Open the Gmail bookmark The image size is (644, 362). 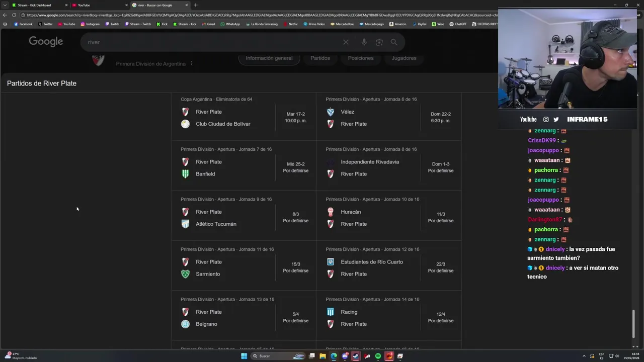(208, 24)
